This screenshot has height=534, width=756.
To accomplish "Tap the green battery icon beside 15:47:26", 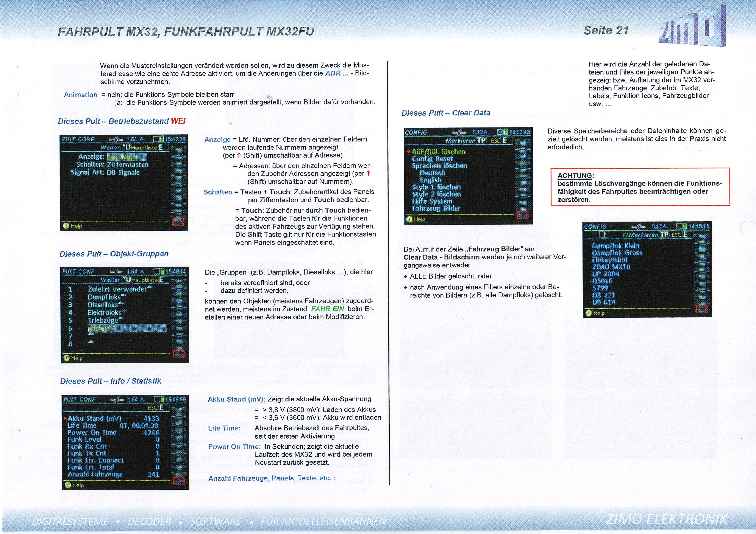I will coord(162,139).
